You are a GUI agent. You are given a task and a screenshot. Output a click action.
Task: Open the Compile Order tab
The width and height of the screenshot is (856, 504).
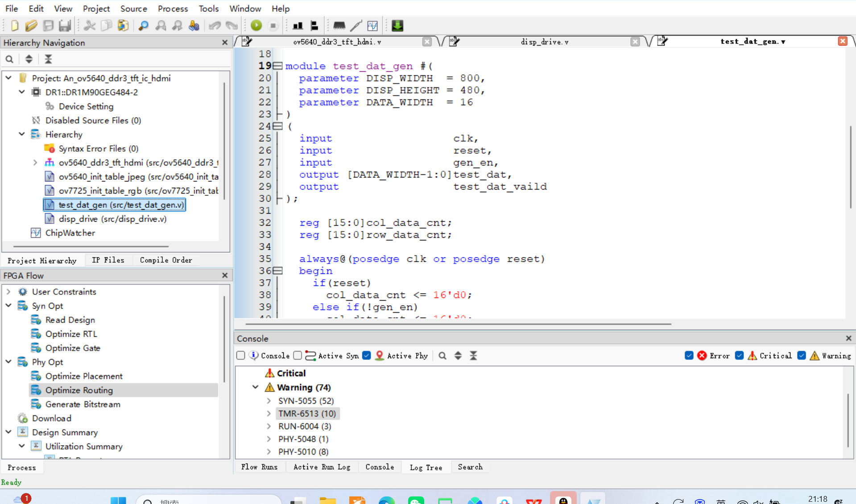click(x=166, y=260)
